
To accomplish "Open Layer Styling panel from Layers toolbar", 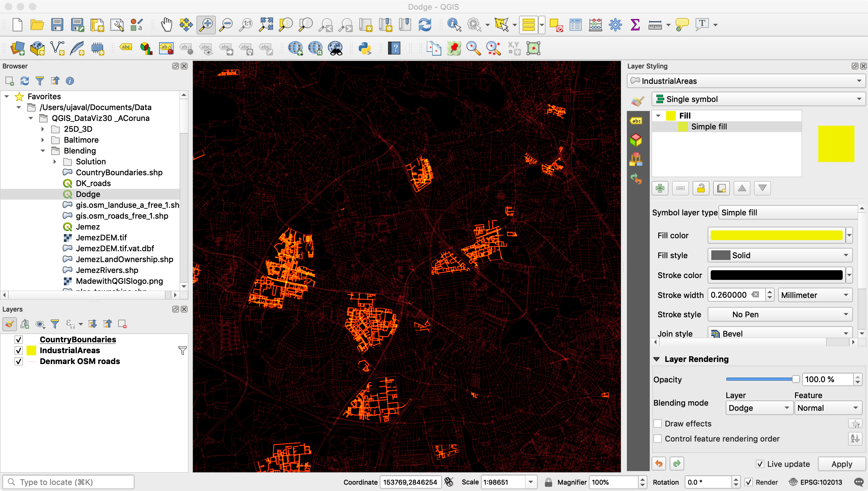I will coord(9,324).
